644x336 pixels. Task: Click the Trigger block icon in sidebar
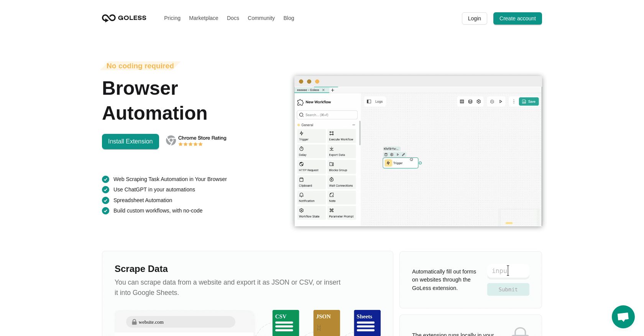pos(302,133)
